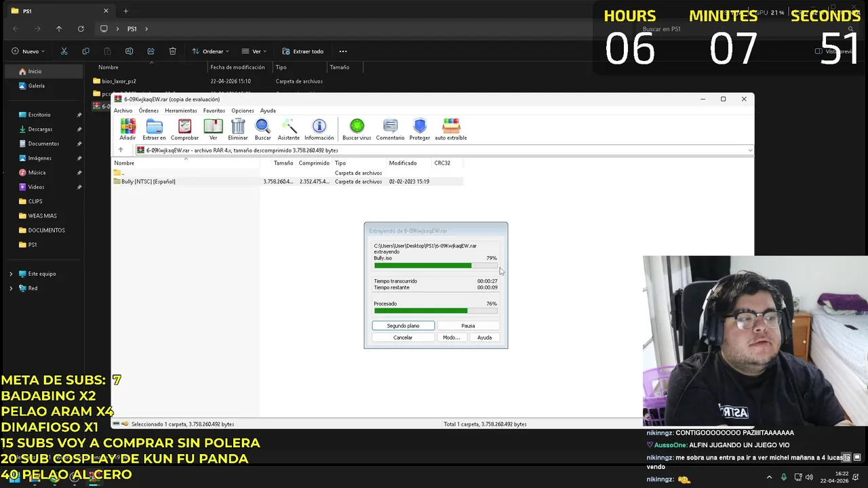
Task: Sort Explorer by Fecha de modificación
Action: [237, 67]
